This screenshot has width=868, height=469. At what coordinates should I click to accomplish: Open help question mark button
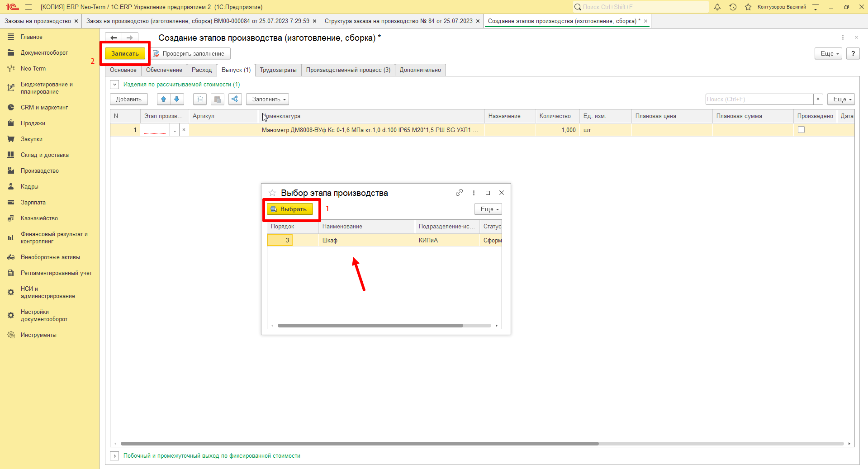pos(853,53)
